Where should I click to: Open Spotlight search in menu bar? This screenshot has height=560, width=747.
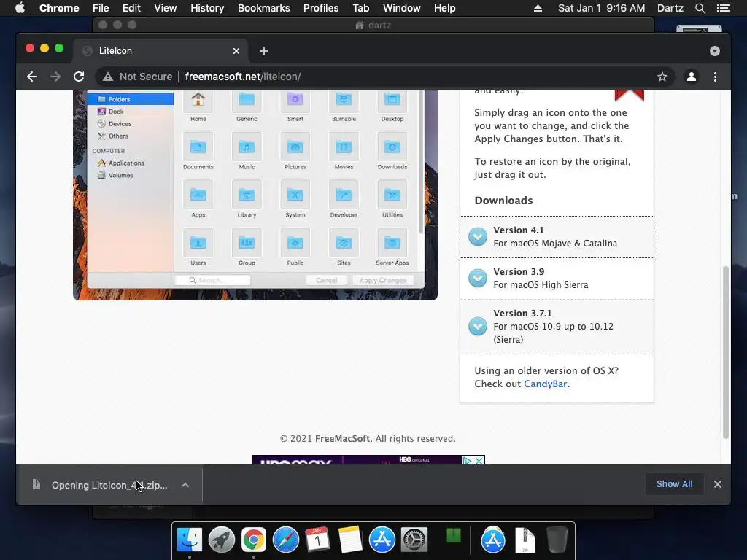pyautogui.click(x=700, y=8)
